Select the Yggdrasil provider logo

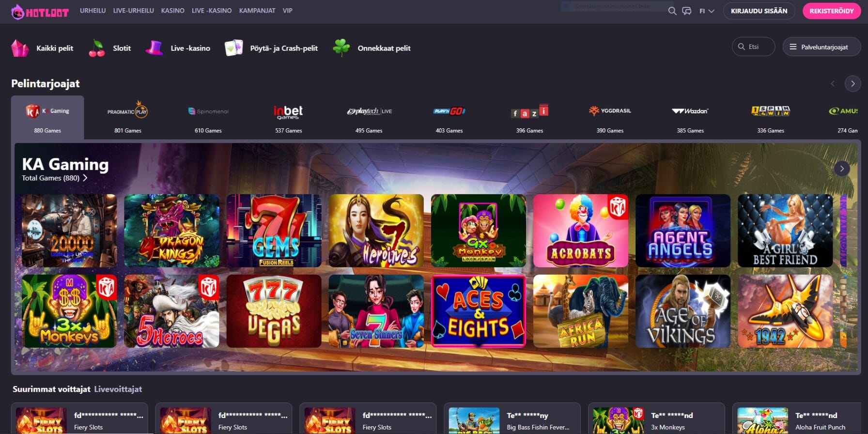click(x=610, y=111)
